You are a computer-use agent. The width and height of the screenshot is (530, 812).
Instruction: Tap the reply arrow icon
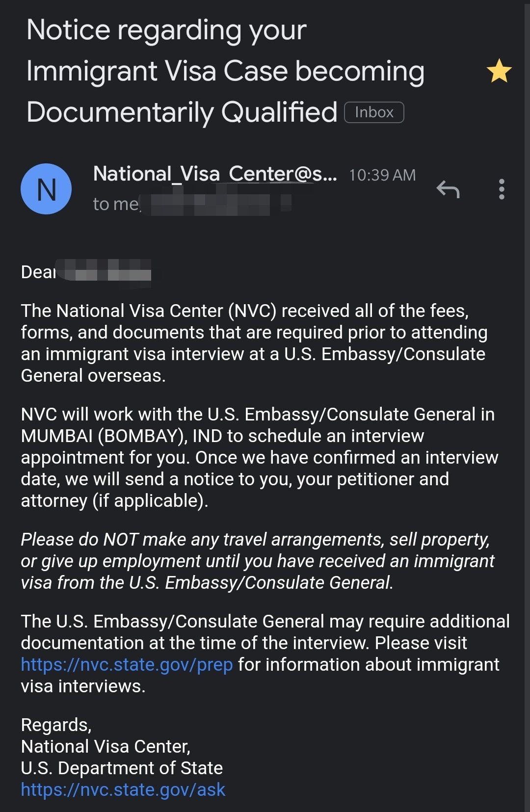click(448, 189)
